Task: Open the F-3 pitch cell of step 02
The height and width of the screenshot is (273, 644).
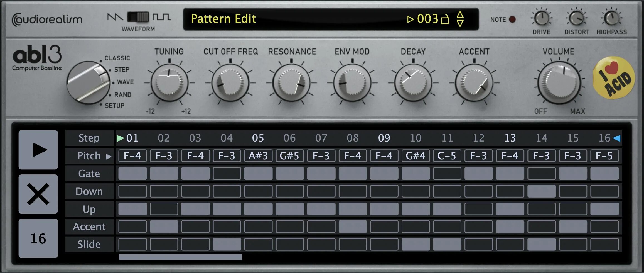Action: tap(164, 156)
